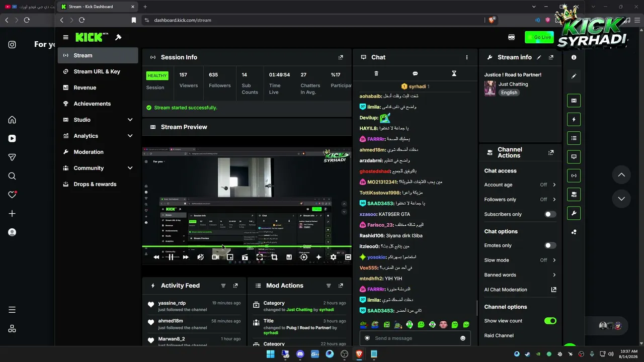Pop out the Channel Actions panel

[551, 152]
